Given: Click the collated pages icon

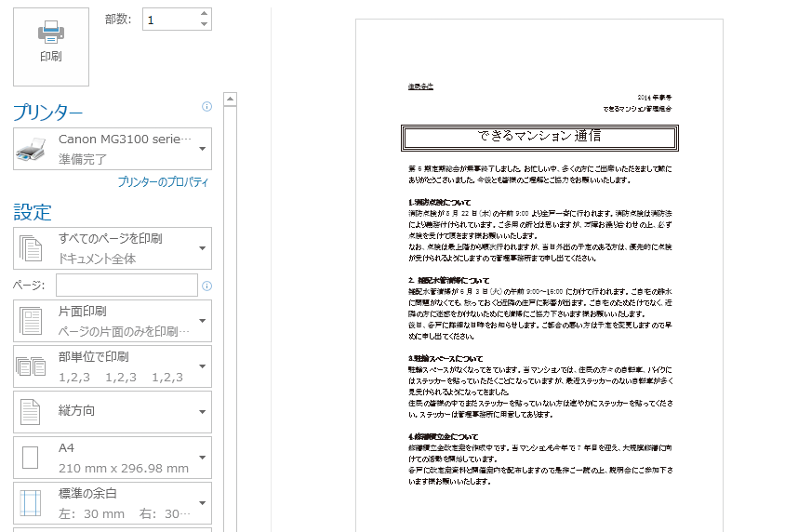Looking at the screenshot, I should pos(31,366).
